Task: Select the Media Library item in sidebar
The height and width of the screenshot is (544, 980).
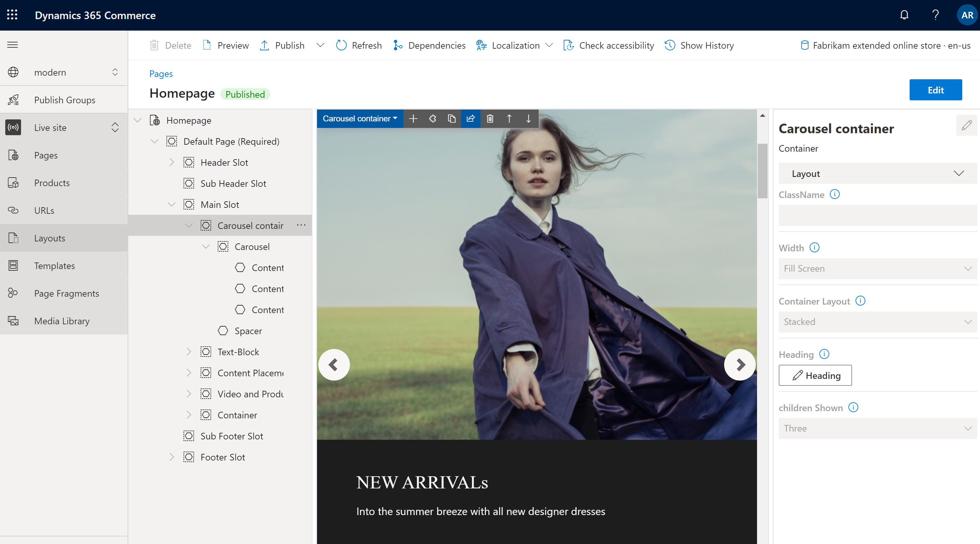Action: click(x=61, y=320)
